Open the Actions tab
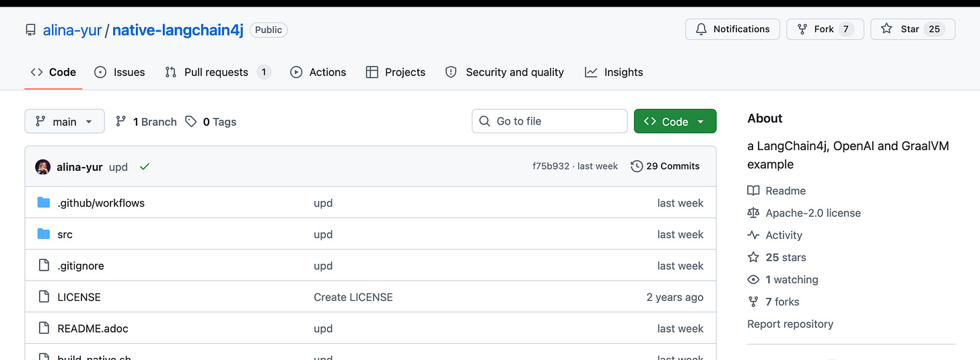Image resolution: width=980 pixels, height=360 pixels. [x=318, y=72]
